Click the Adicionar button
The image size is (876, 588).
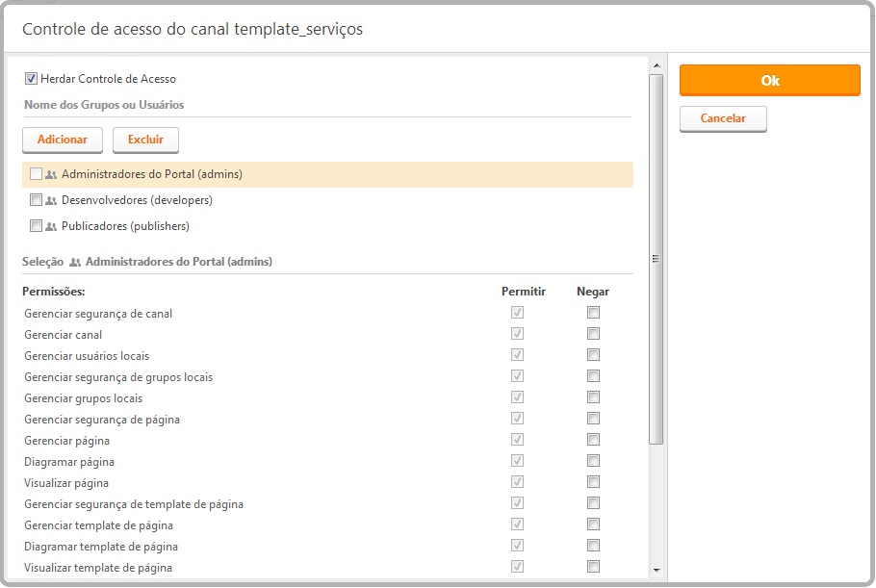[x=63, y=140]
